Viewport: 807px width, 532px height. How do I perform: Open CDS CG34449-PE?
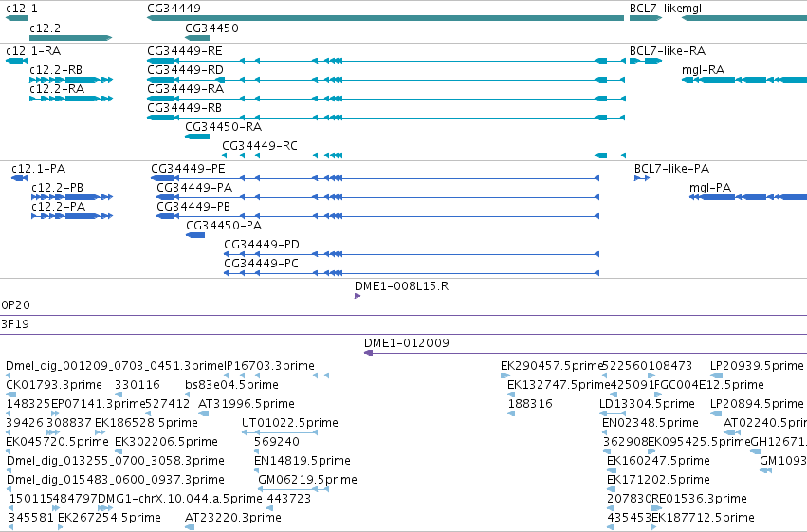point(376,178)
